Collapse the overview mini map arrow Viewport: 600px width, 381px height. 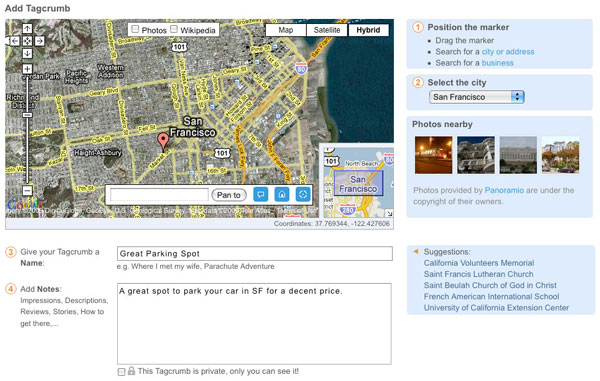pyautogui.click(x=389, y=213)
